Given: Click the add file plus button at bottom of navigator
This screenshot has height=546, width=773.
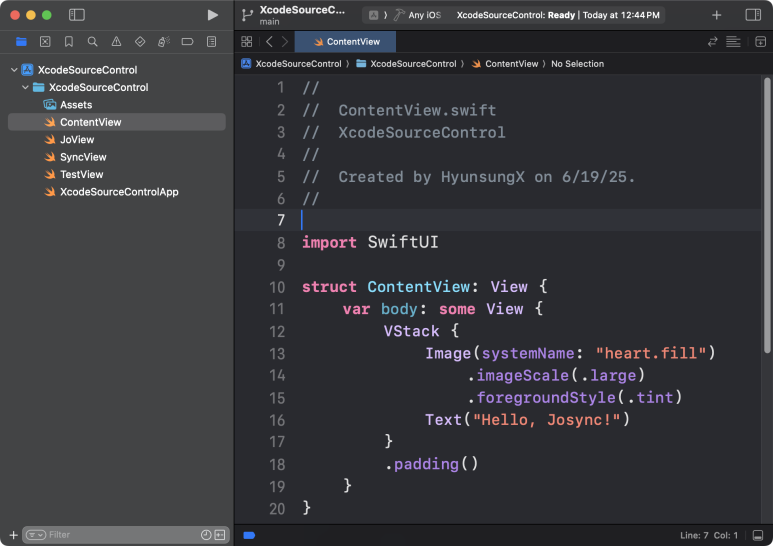Looking at the screenshot, I should click(13, 535).
